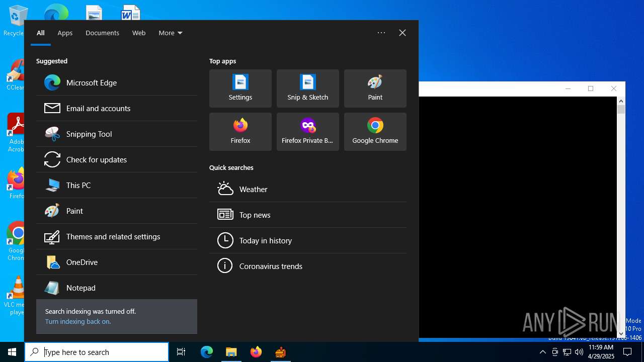The height and width of the screenshot is (362, 644).
Task: Launch Firefox from Top apps
Action: pos(240,132)
